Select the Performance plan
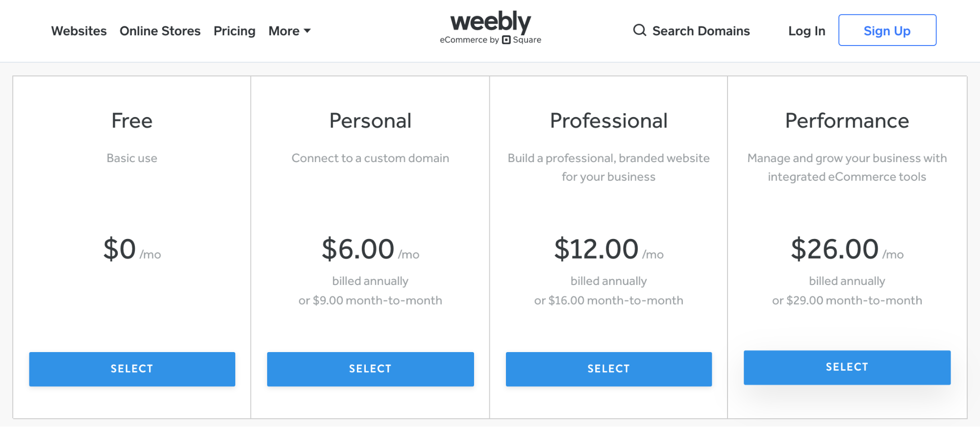Viewport: 980px width, 427px height. tap(847, 367)
